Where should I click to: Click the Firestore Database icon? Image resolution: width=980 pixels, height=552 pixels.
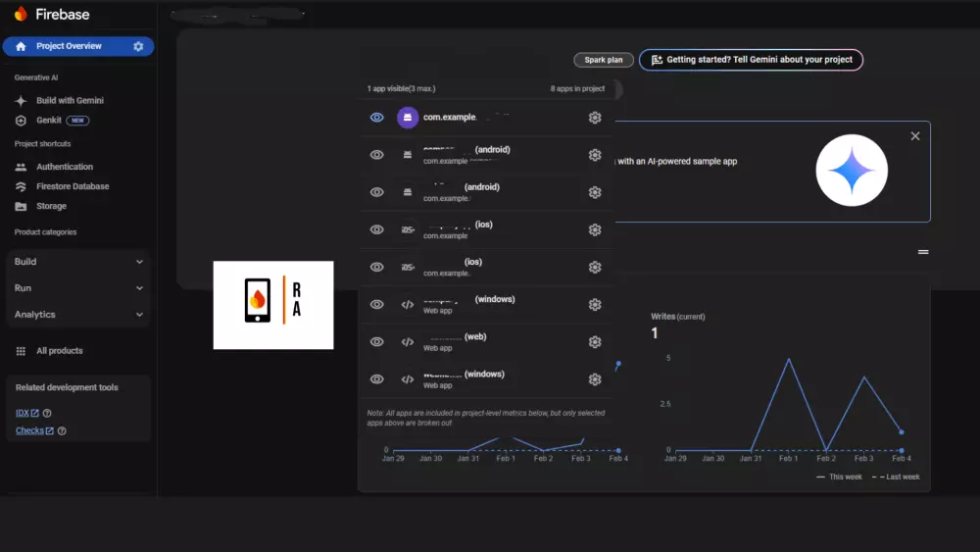[21, 186]
